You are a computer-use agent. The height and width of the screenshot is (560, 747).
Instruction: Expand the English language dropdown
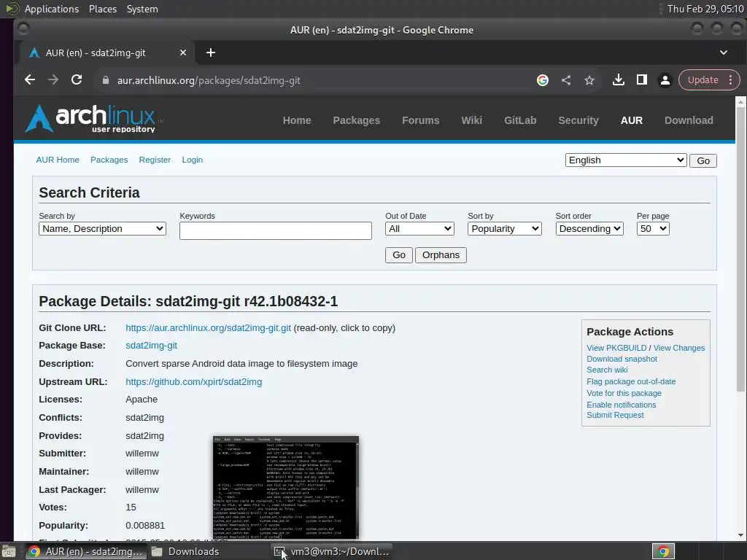coord(625,160)
